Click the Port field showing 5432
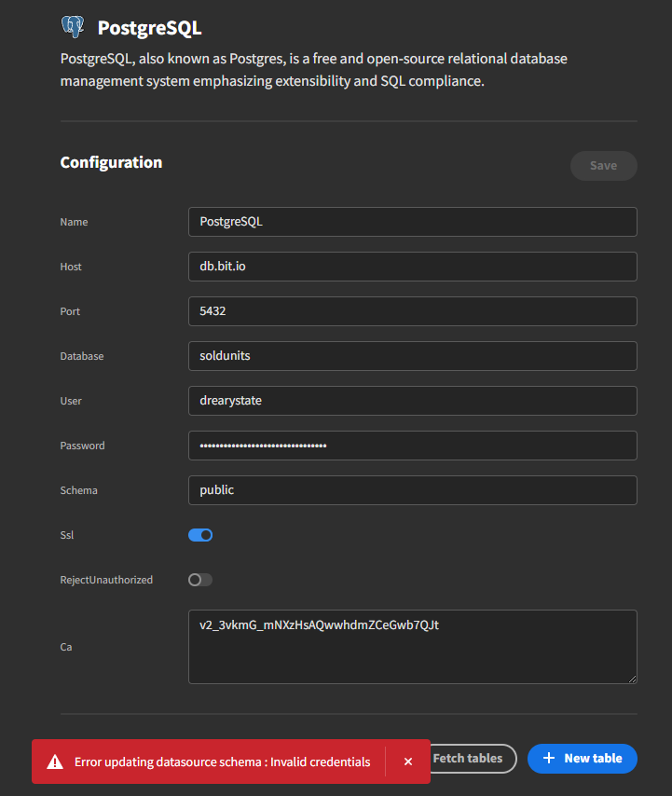Image resolution: width=672 pixels, height=796 pixels. point(412,310)
